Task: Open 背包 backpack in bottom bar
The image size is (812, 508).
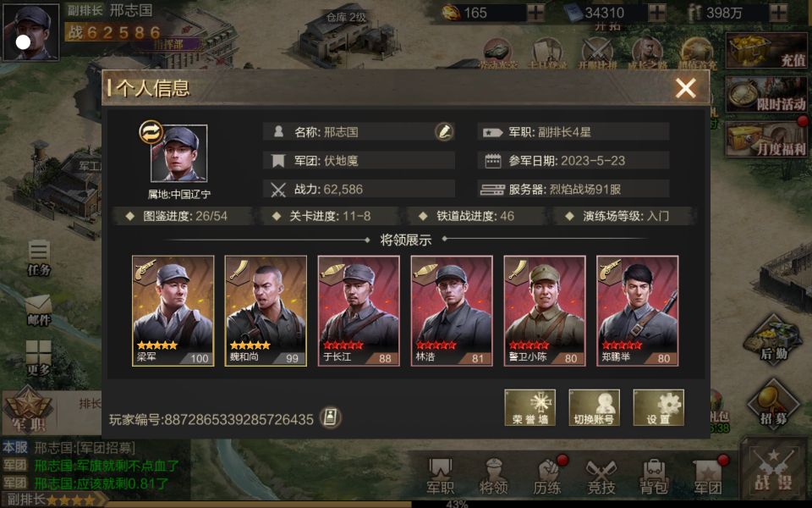Action: pos(654,476)
